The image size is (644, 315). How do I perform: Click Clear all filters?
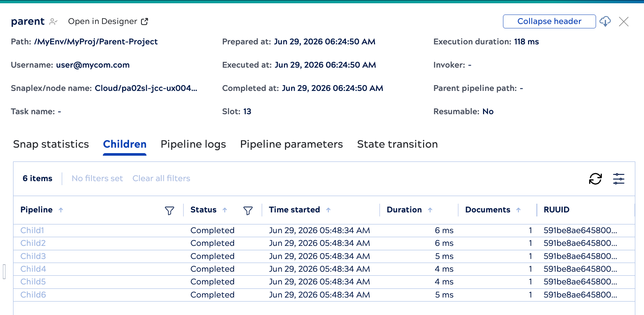click(161, 178)
